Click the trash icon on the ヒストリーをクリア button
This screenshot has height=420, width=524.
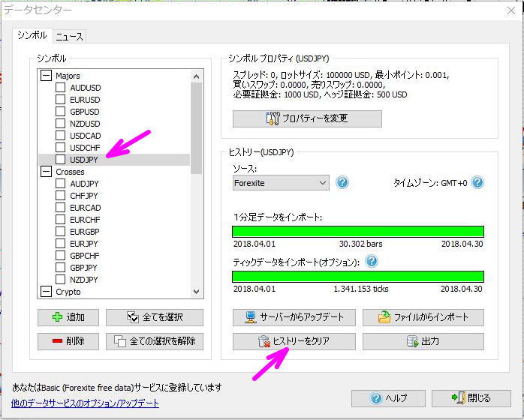click(x=264, y=341)
